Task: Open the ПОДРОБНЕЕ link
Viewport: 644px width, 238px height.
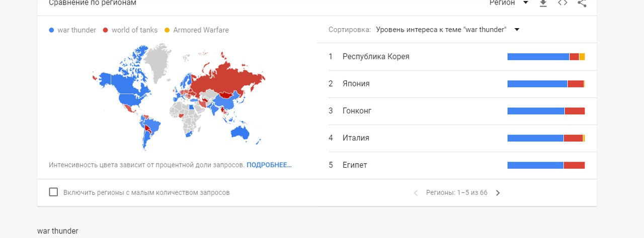Action: 269,165
